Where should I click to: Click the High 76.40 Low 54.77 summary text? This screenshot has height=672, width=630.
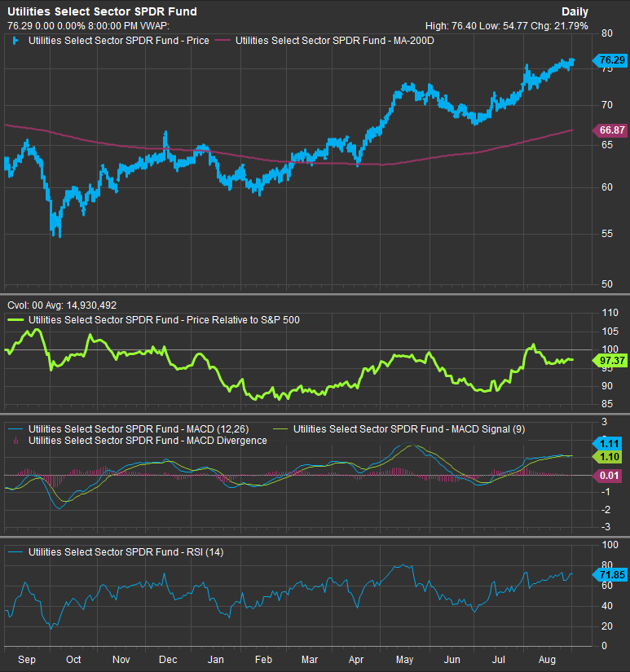coord(506,26)
